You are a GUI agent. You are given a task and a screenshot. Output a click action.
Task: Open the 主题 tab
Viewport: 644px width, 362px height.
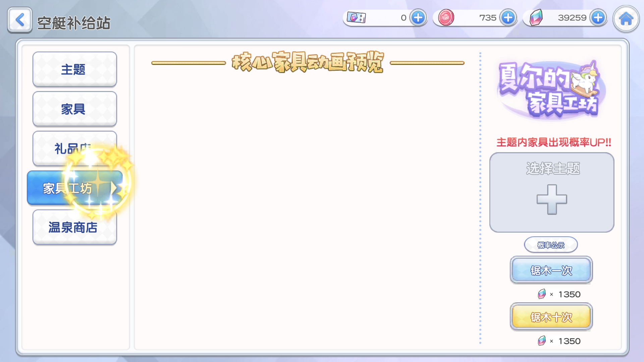pyautogui.click(x=75, y=69)
